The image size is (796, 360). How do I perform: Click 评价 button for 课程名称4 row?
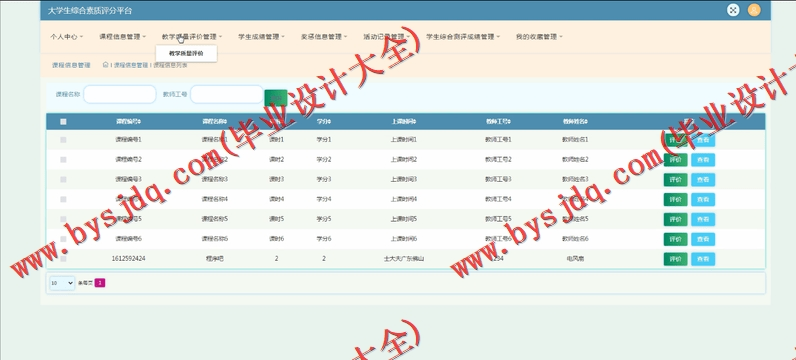[675, 200]
